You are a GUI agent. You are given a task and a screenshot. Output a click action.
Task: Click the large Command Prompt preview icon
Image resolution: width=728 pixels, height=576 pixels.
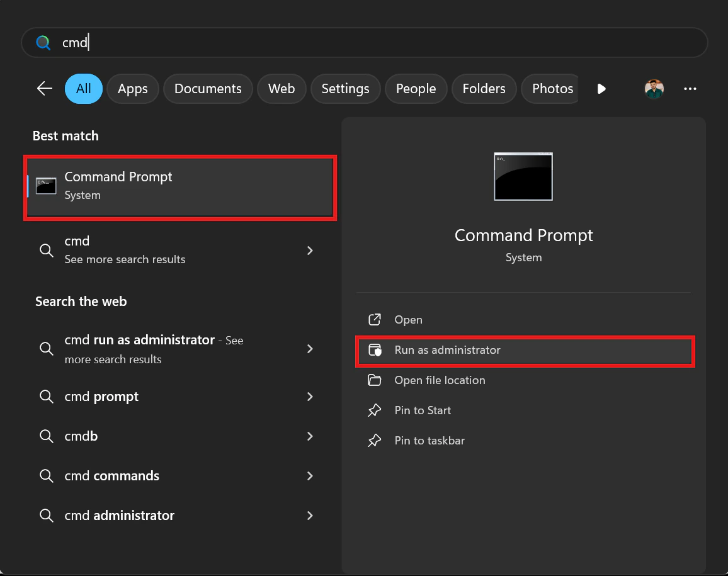coord(523,176)
